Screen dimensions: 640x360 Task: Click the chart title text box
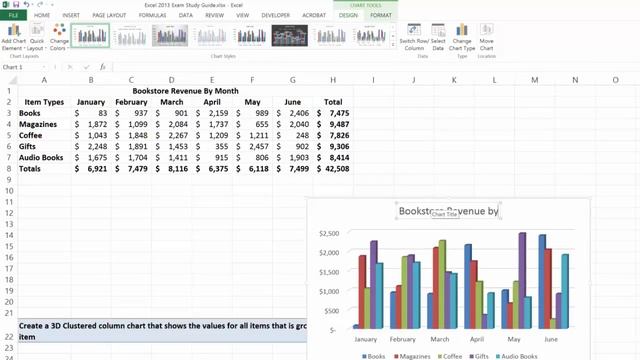(448, 211)
